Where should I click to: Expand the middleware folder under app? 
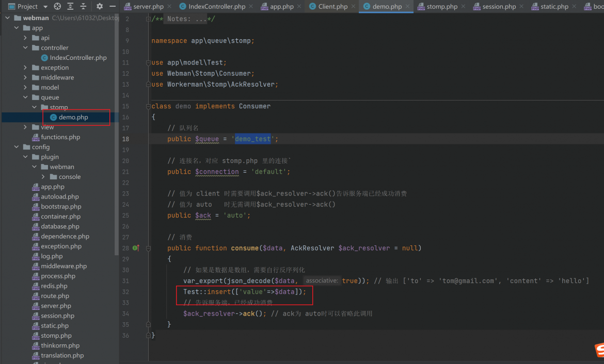pyautogui.click(x=25, y=77)
